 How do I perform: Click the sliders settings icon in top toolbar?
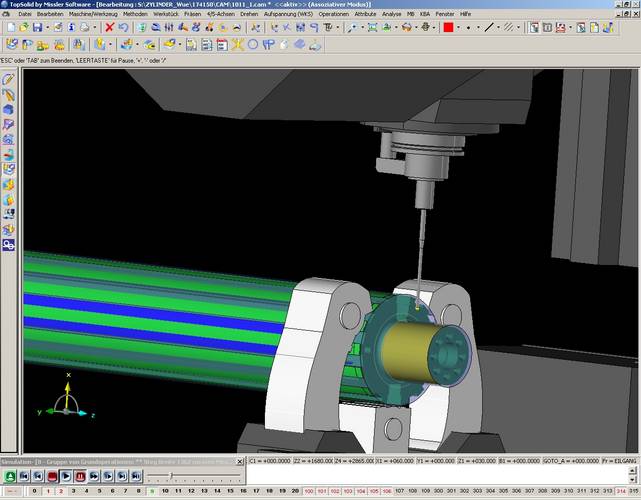pos(169,27)
